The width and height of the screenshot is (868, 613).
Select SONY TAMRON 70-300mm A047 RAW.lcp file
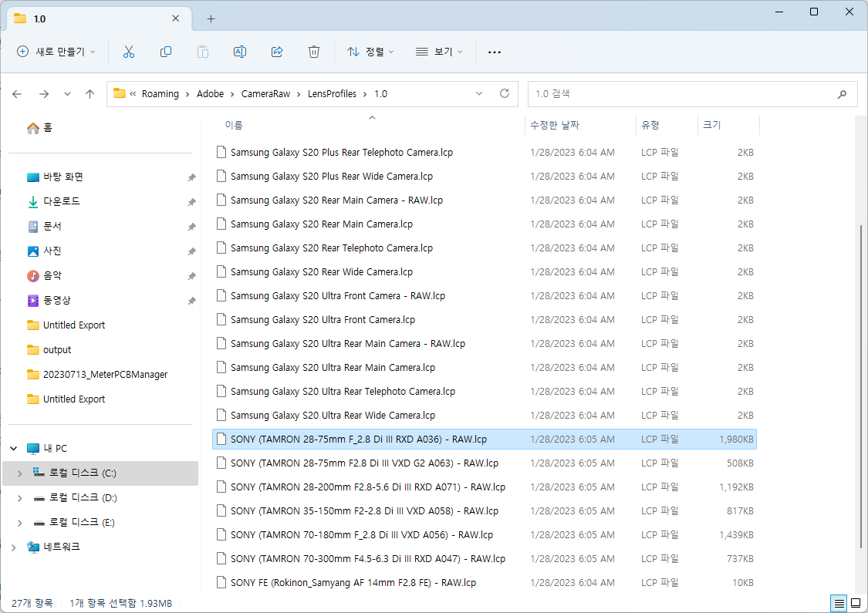point(485,559)
